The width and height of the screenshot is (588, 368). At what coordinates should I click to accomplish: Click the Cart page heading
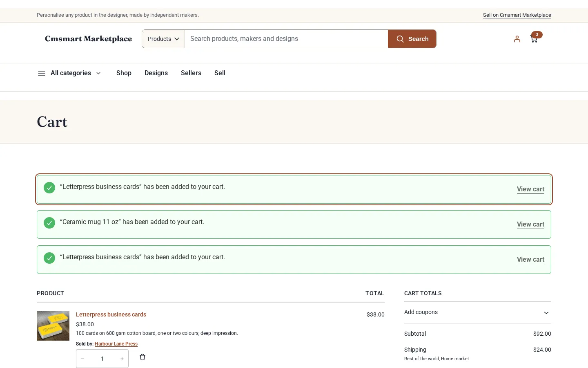pos(52,122)
